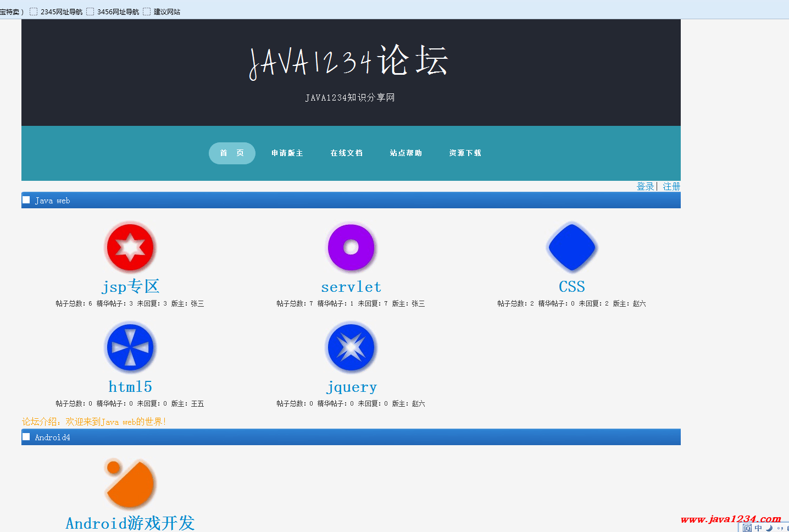
Task: Click the jquery stats line 版主: 赵六
Action: click(x=351, y=403)
